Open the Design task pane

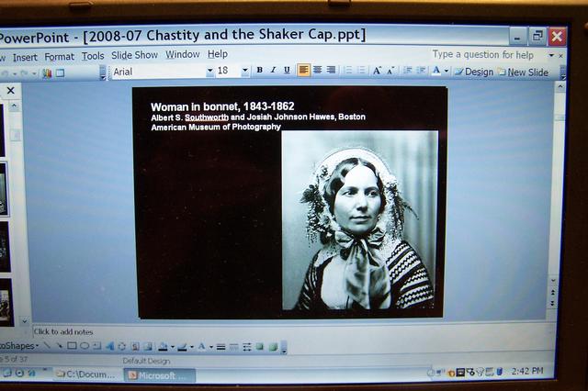click(x=474, y=72)
